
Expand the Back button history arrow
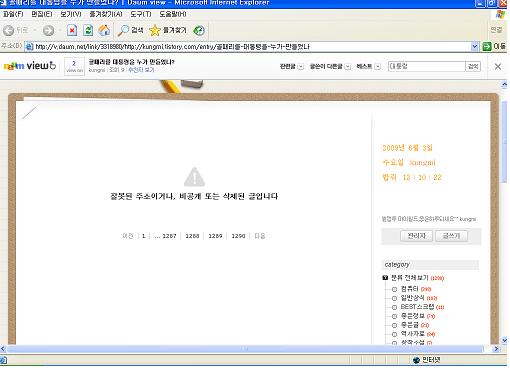coord(35,30)
